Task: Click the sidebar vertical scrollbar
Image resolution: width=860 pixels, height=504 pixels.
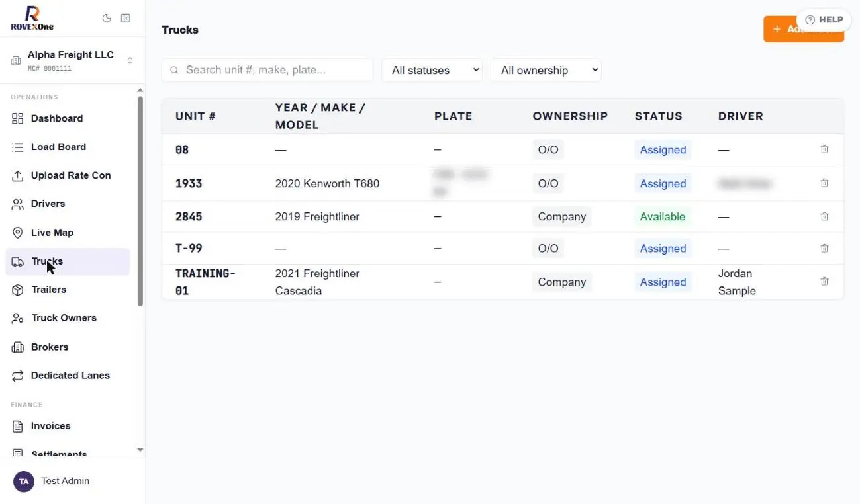Action: click(140, 202)
